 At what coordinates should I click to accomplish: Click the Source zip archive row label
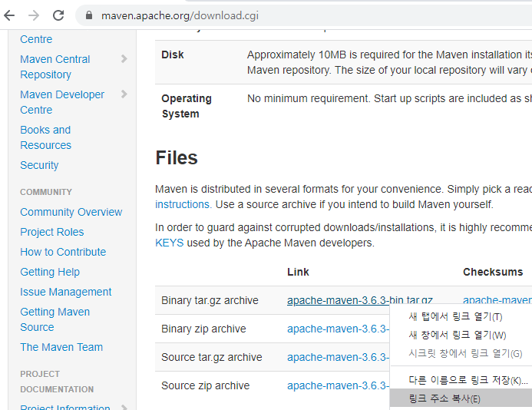pos(205,386)
